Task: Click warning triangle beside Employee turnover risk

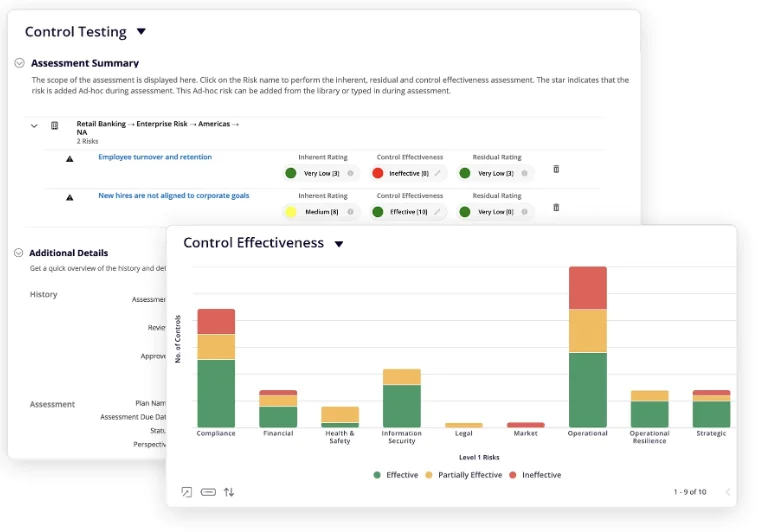Action: click(70, 159)
